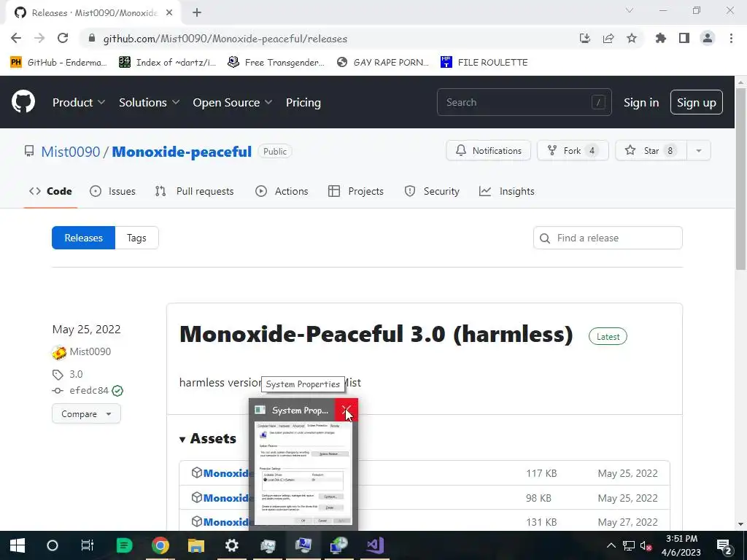The height and width of the screenshot is (560, 747).
Task: Click the install/download icon in address bar
Action: [x=585, y=38]
